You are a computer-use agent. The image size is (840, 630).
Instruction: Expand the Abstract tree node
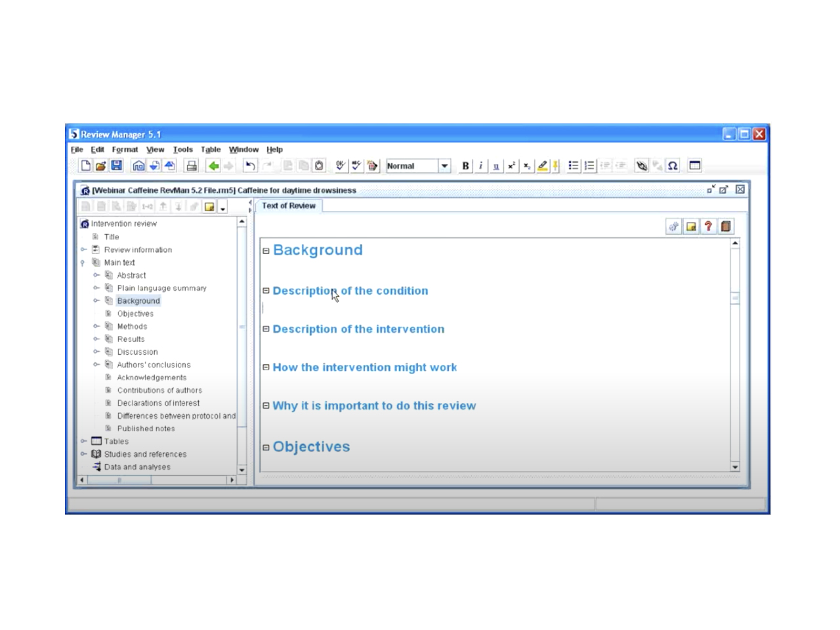(96, 275)
